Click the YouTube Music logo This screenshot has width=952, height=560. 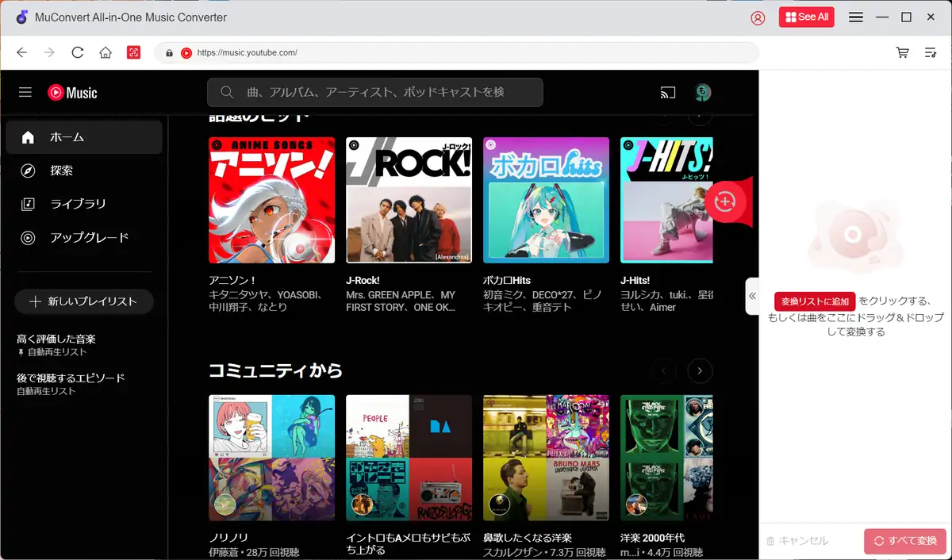[72, 93]
